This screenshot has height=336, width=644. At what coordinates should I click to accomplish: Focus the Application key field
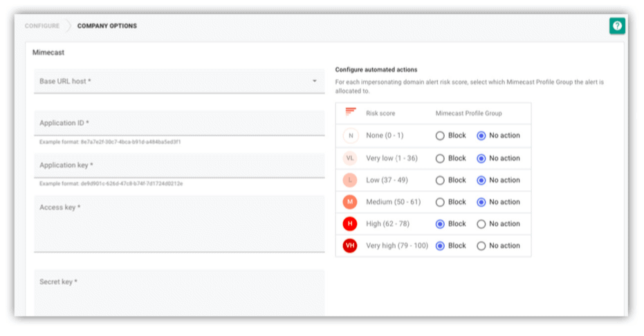click(x=179, y=165)
